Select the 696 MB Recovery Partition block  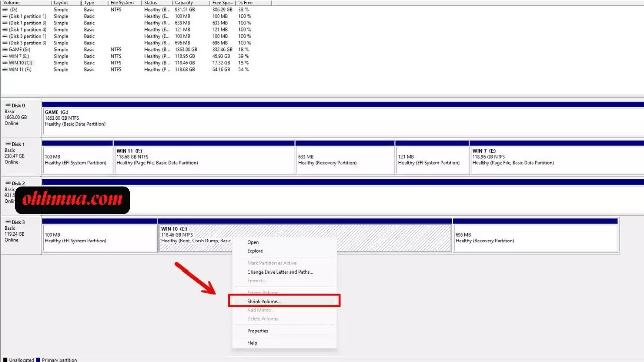click(x=535, y=235)
